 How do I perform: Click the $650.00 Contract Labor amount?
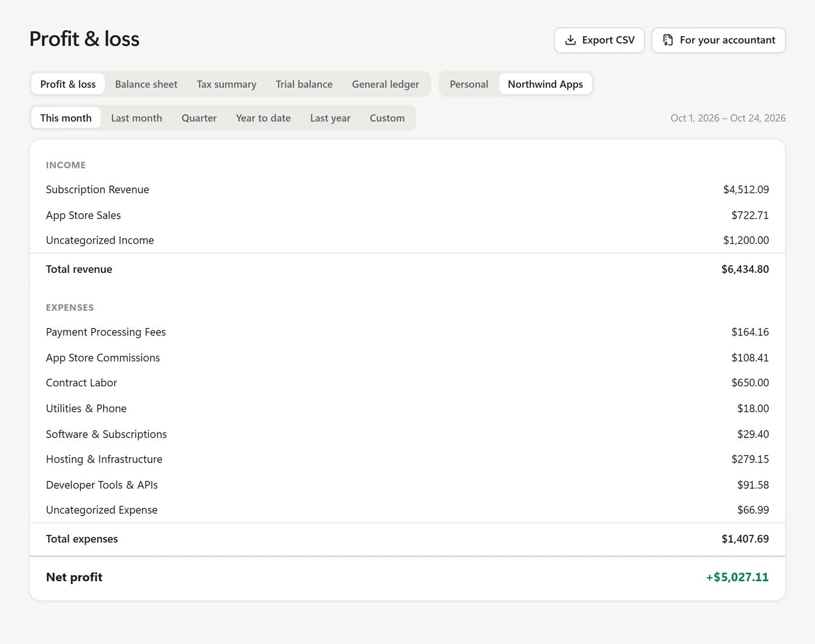(x=750, y=383)
